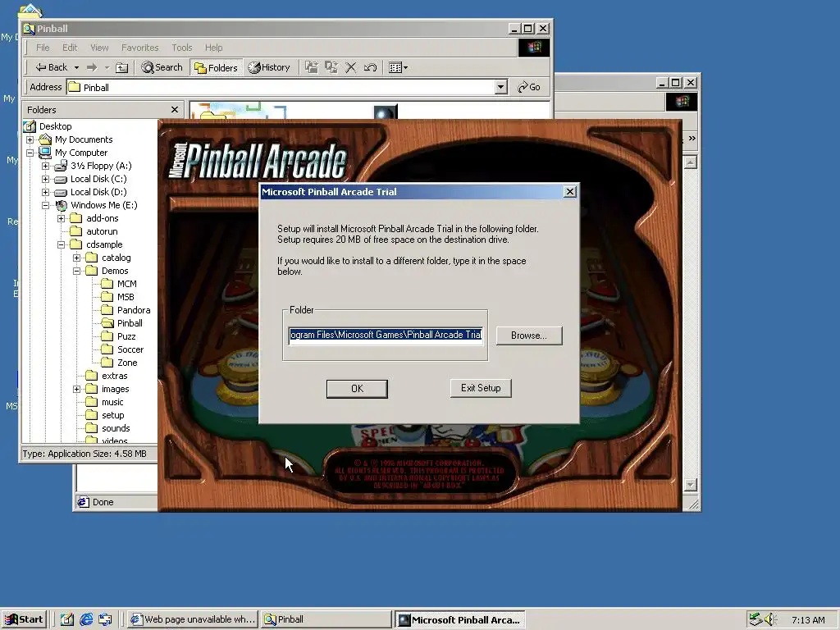Viewport: 840px width, 630px height.
Task: Select the autorun folder
Action: pyautogui.click(x=102, y=231)
